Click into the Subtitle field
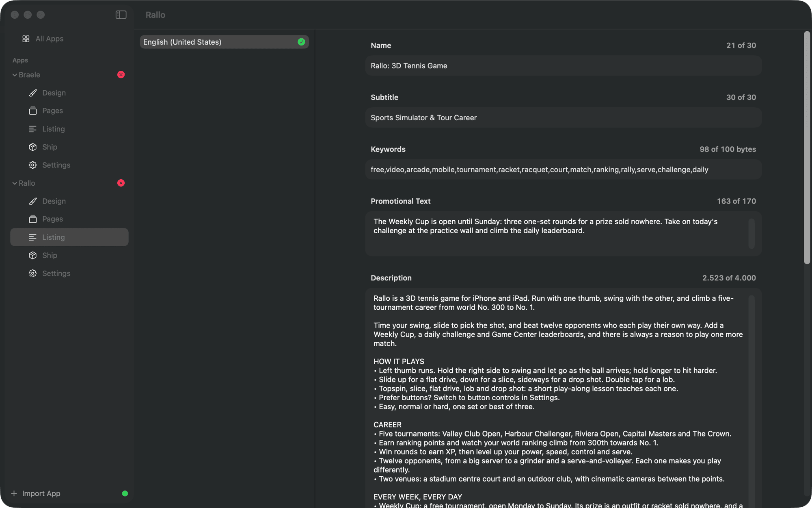The image size is (812, 508). 563,118
